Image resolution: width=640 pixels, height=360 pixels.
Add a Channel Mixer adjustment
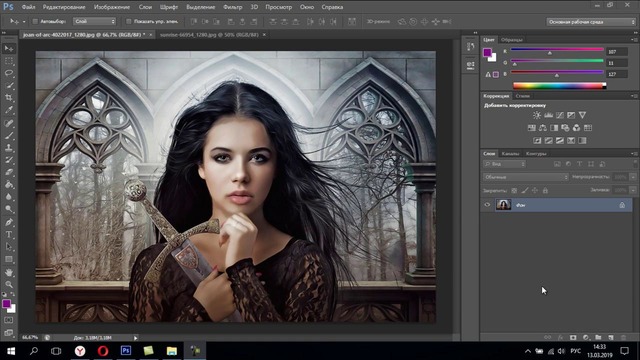(576, 128)
